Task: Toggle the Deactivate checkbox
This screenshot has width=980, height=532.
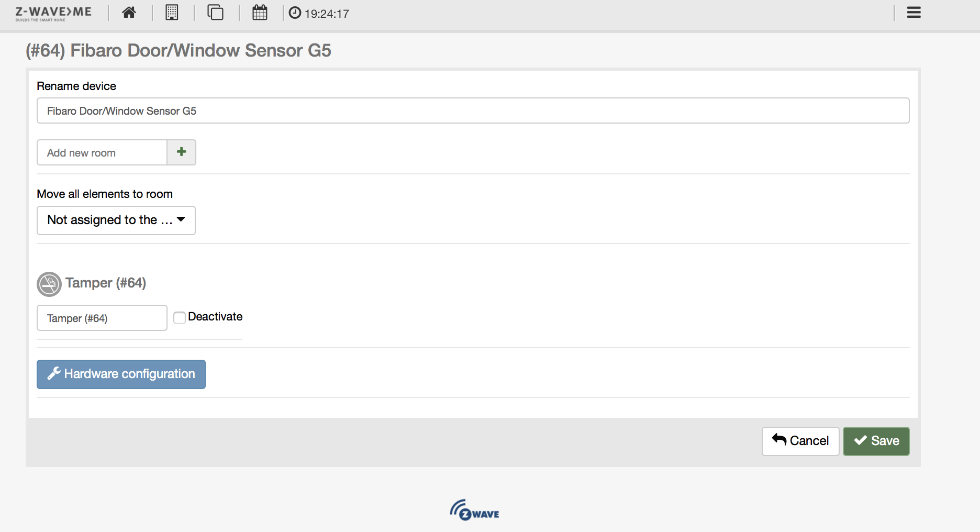Action: pyautogui.click(x=180, y=317)
